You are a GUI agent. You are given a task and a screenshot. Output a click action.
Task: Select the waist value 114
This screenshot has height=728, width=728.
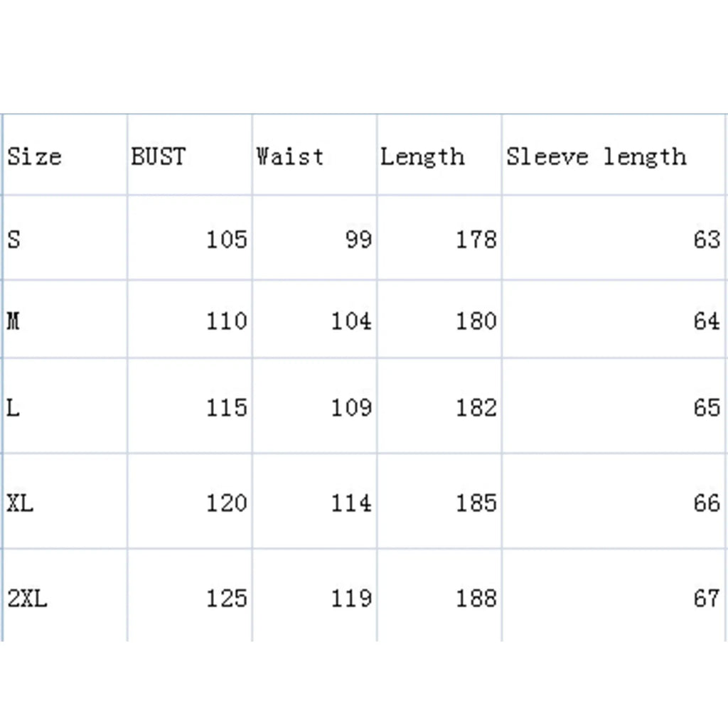coord(351,503)
